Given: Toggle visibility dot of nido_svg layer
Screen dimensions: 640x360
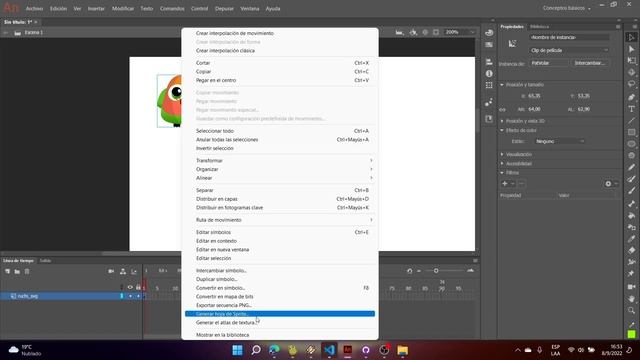Looking at the screenshot, I should click(130, 296).
